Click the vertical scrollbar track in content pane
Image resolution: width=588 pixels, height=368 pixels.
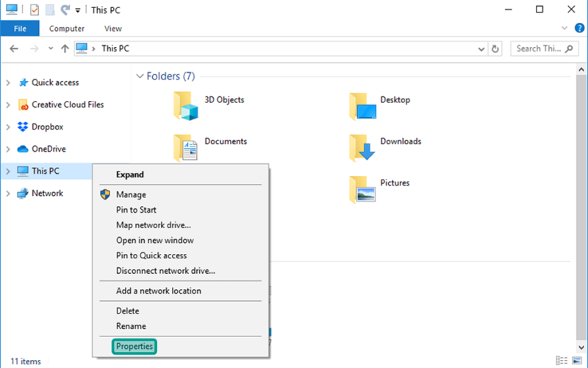point(581,208)
